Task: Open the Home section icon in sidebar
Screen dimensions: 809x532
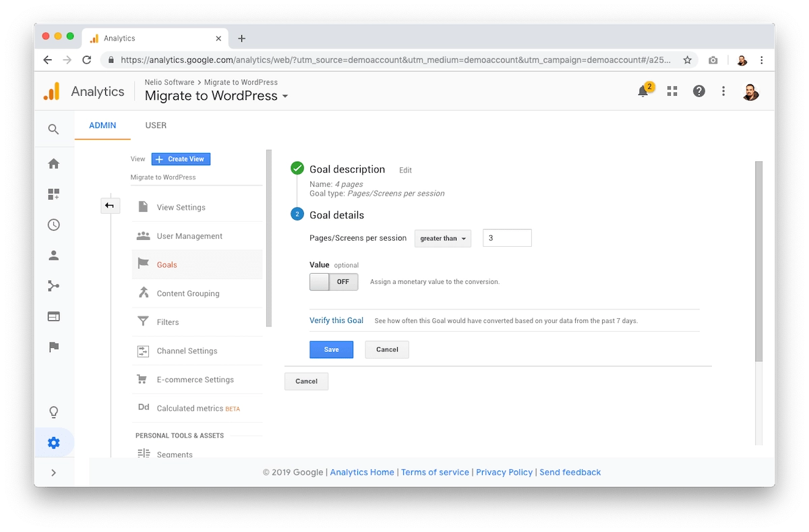Action: (54, 163)
